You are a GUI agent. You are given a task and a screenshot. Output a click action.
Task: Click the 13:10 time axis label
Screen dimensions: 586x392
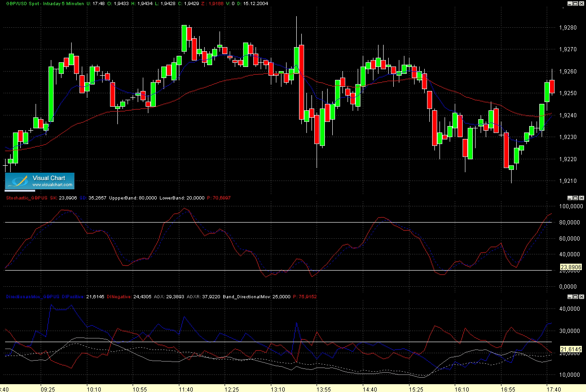coord(278,389)
